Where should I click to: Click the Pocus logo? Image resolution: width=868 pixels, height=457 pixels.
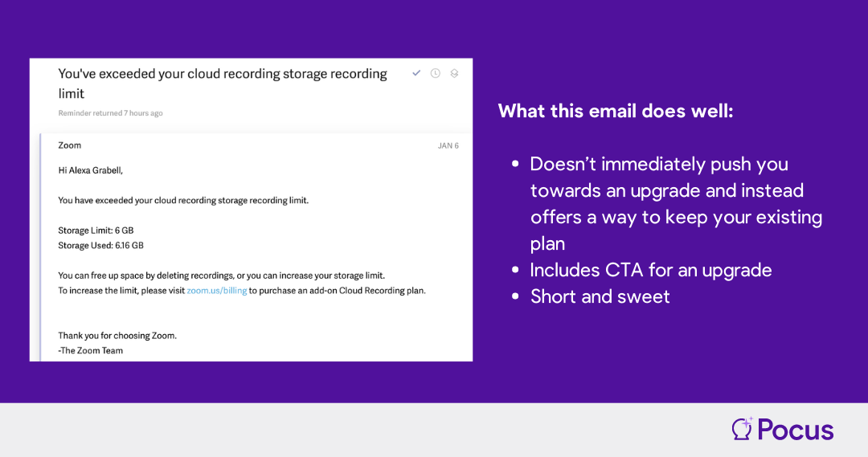pos(782,430)
